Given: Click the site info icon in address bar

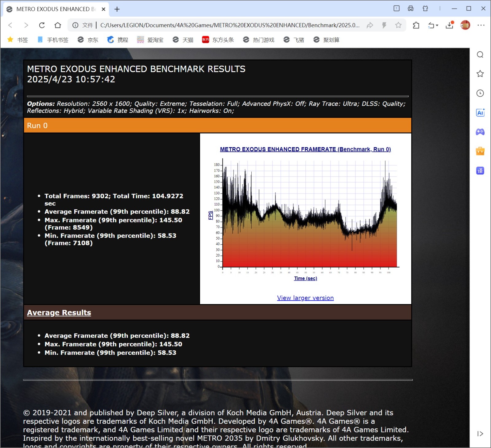Looking at the screenshot, I should point(75,25).
